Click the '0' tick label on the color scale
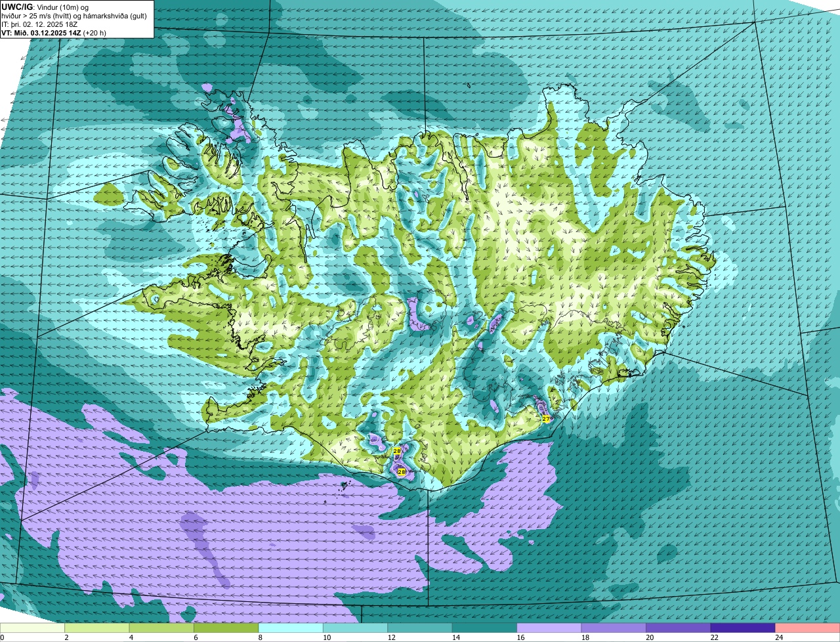Image resolution: width=840 pixels, height=642 pixels. coord(2,637)
